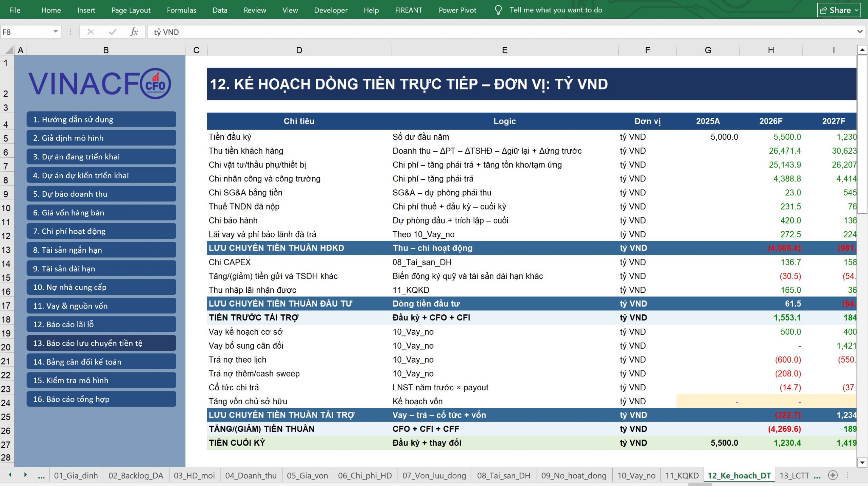Switch to the Insert ribbon tab

coord(86,10)
